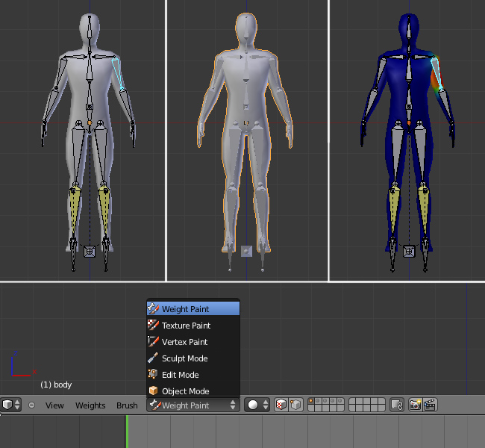The image size is (485, 448).
Task: Click the active first layer button
Action: click(x=311, y=401)
